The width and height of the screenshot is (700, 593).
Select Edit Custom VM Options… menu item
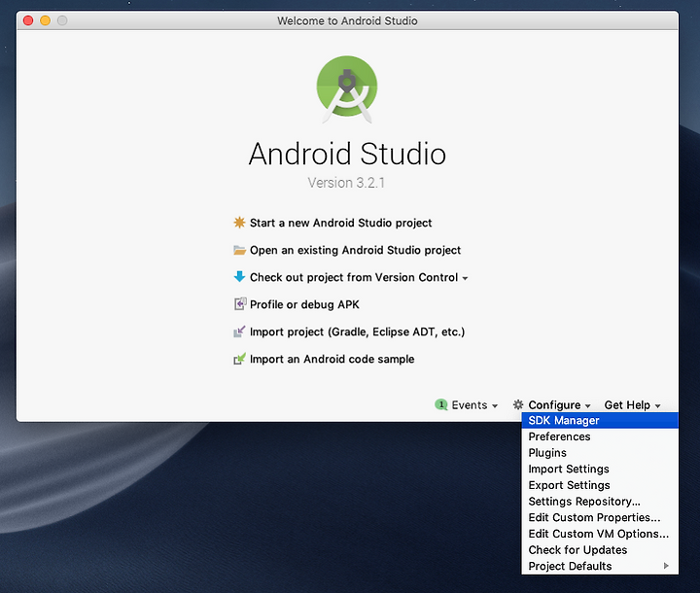(x=600, y=534)
